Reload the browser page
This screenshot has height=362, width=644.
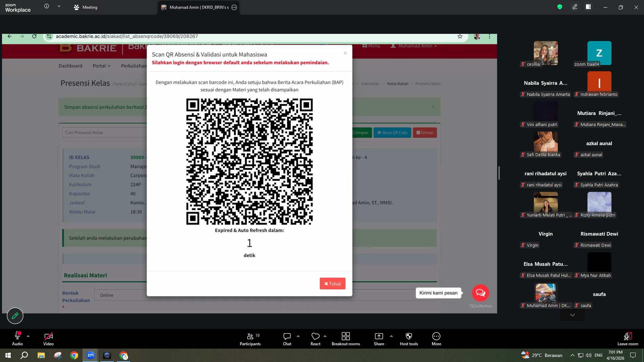click(x=34, y=37)
